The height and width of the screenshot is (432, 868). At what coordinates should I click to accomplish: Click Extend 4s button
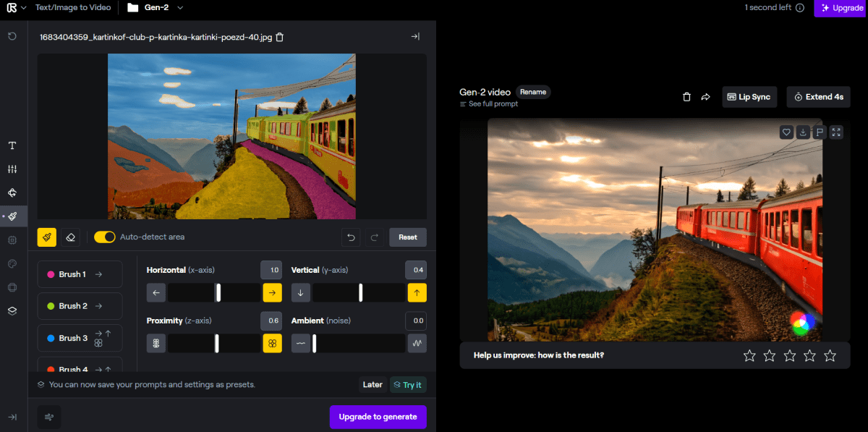[x=818, y=97]
